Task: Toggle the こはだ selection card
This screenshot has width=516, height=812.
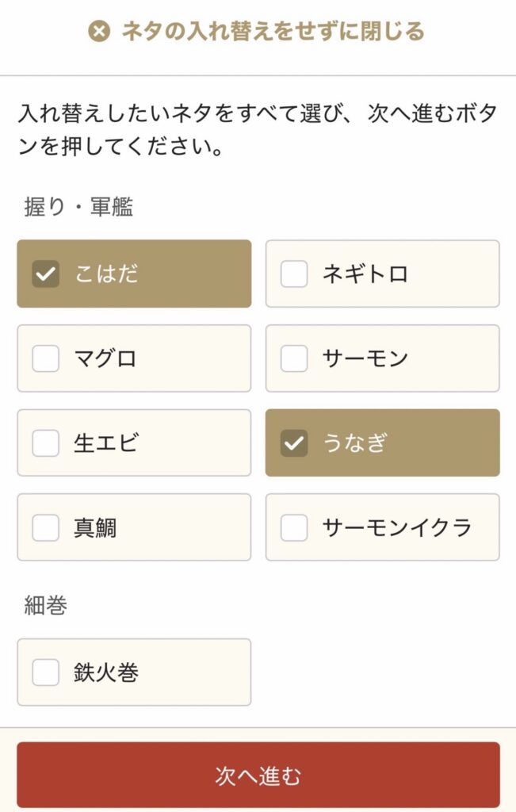Action: tap(133, 274)
